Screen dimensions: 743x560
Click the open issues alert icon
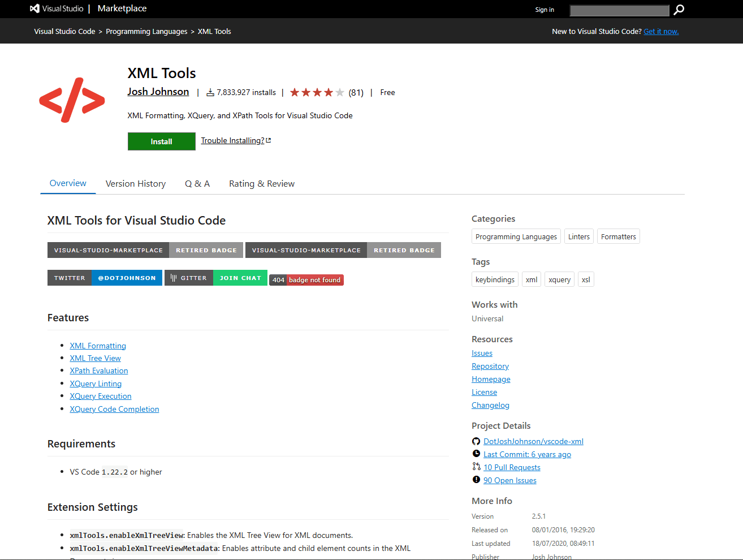pyautogui.click(x=476, y=480)
